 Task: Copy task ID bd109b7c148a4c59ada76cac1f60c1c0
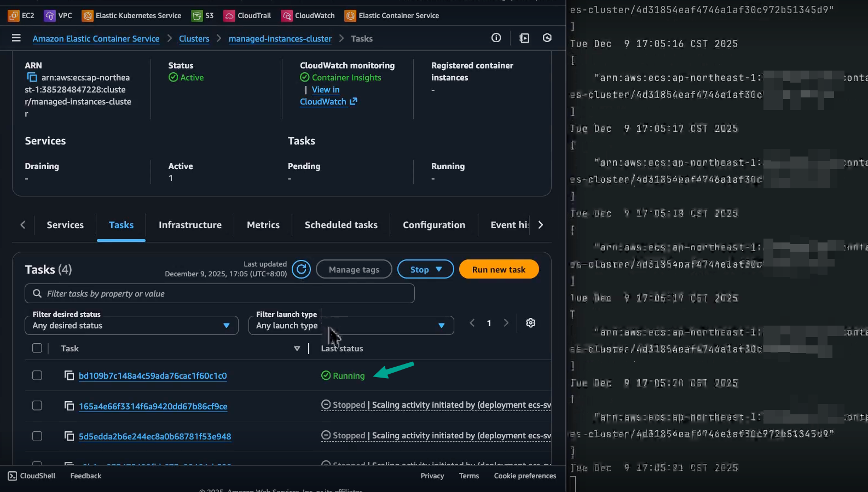coord(69,375)
